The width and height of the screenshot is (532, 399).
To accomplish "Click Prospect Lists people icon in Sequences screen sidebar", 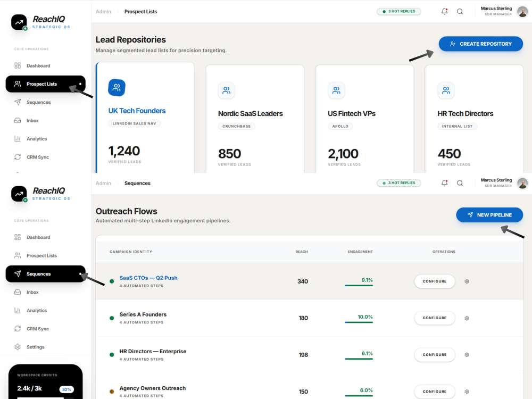I will pyautogui.click(x=18, y=255).
